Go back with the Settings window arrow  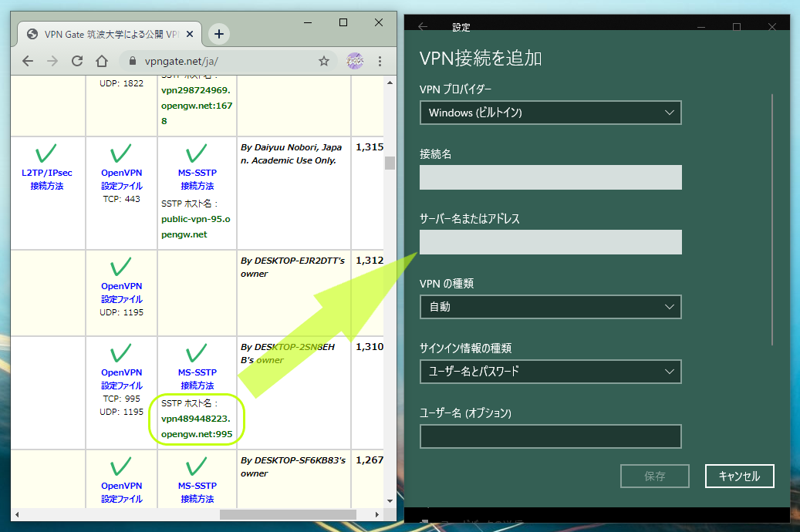click(x=423, y=26)
